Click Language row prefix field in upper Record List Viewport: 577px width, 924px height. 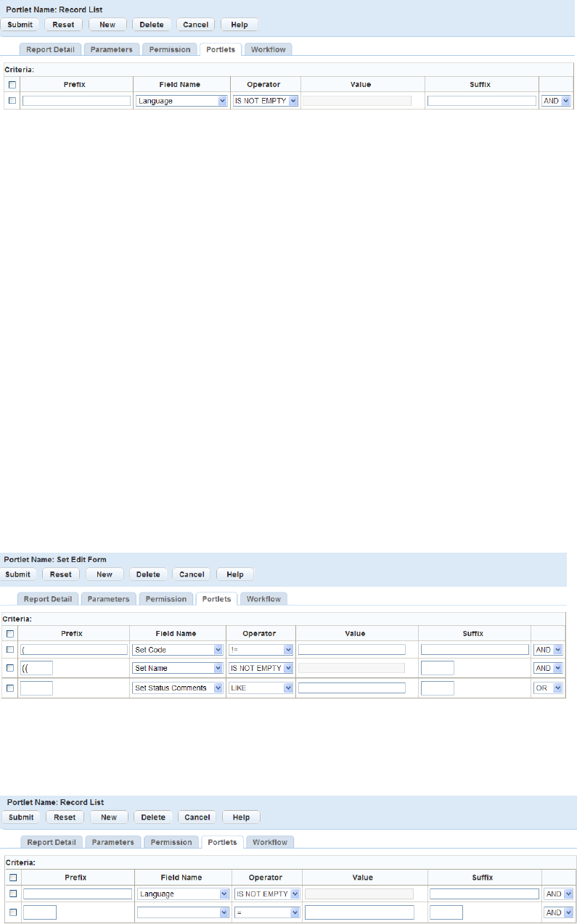tap(77, 101)
